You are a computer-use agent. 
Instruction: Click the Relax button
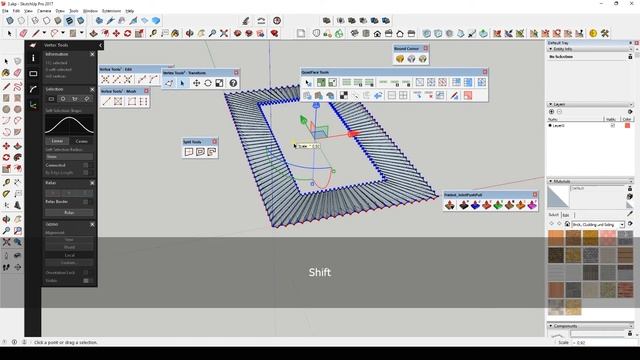tap(69, 212)
